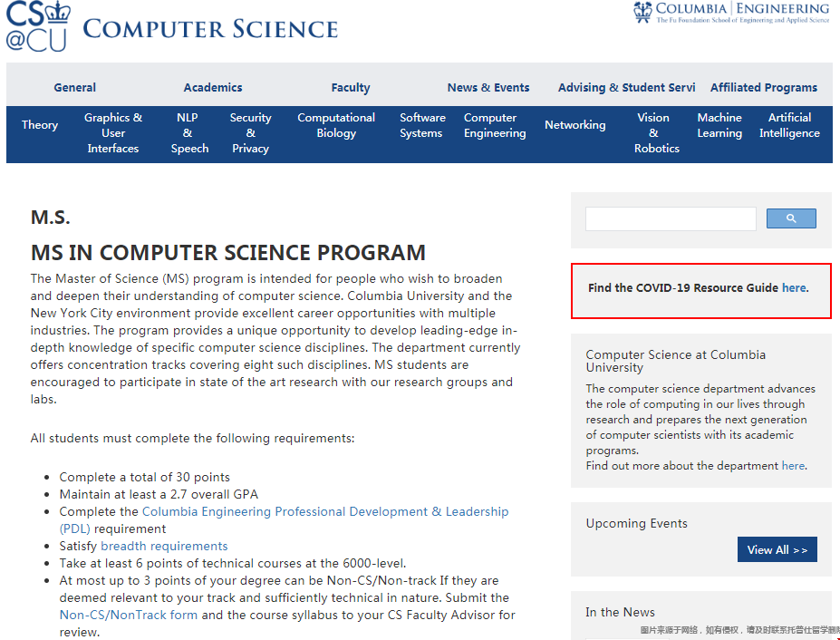840x640 pixels.
Task: Select the Machine Learning research tab
Action: pyautogui.click(x=719, y=125)
